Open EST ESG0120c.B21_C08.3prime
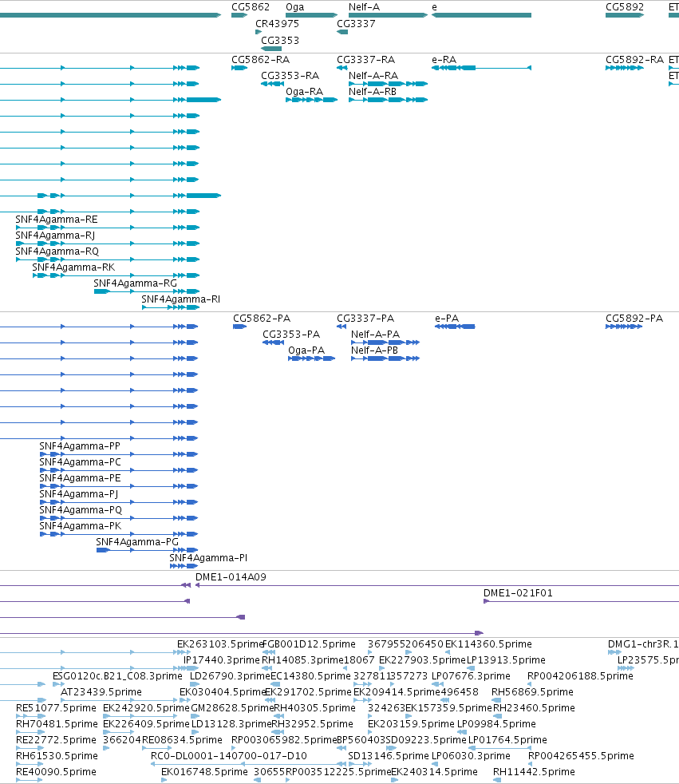Screen dimensions: 679x784 (117, 676)
